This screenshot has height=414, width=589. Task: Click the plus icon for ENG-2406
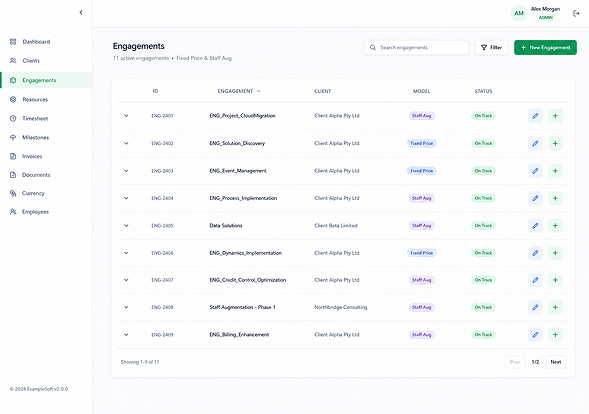555,253
